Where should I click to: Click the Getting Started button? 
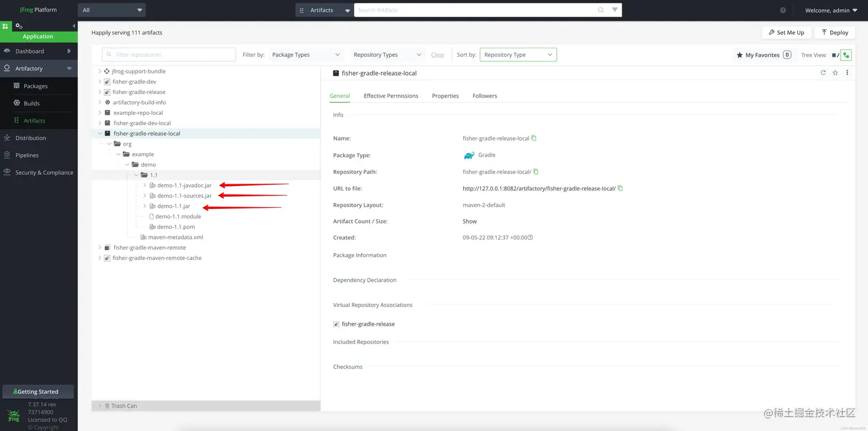click(38, 391)
